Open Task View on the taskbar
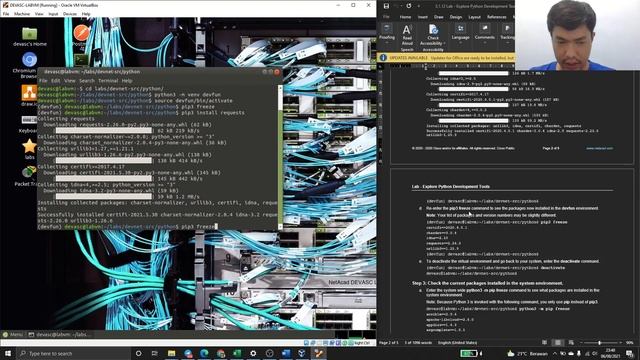The image size is (640, 360). click(x=155, y=353)
